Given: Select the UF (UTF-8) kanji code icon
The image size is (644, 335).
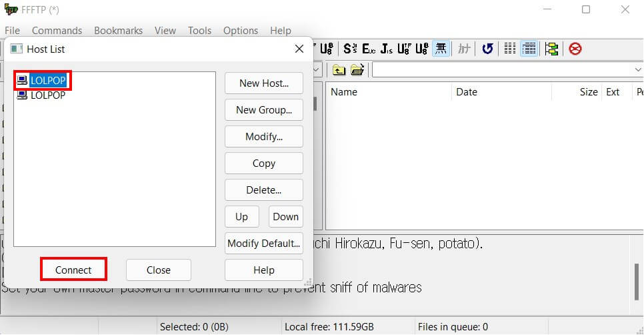Looking at the screenshot, I should pyautogui.click(x=404, y=49).
